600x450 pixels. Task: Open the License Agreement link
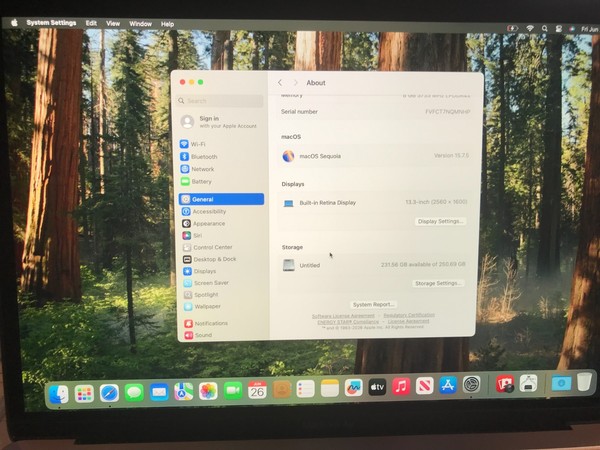pos(408,321)
